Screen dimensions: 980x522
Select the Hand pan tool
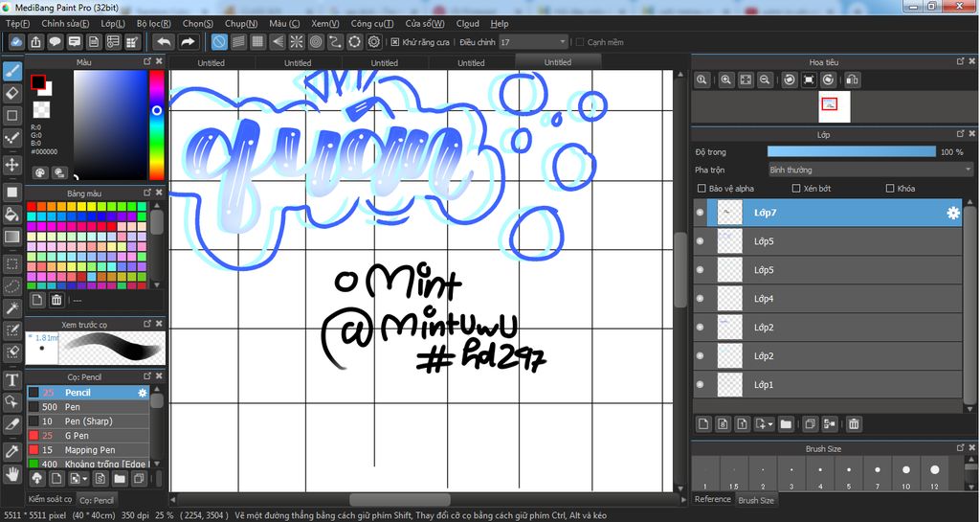click(x=12, y=474)
